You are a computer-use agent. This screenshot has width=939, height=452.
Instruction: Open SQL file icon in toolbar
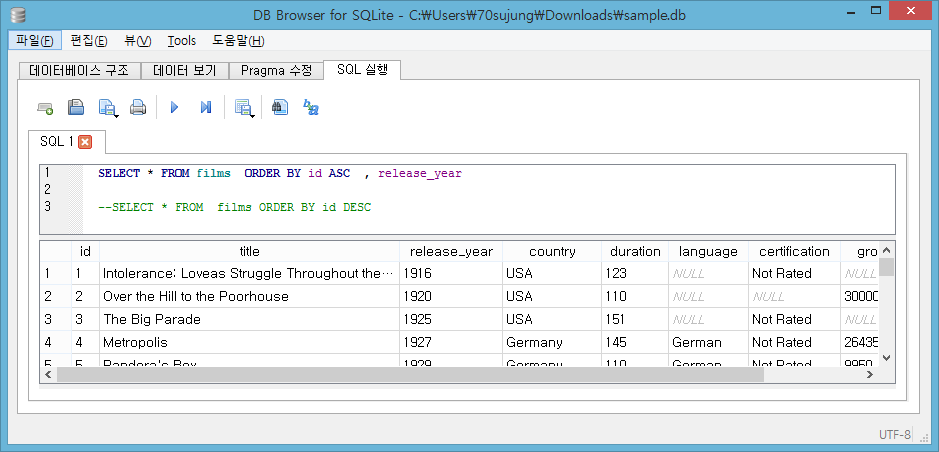pos(76,107)
